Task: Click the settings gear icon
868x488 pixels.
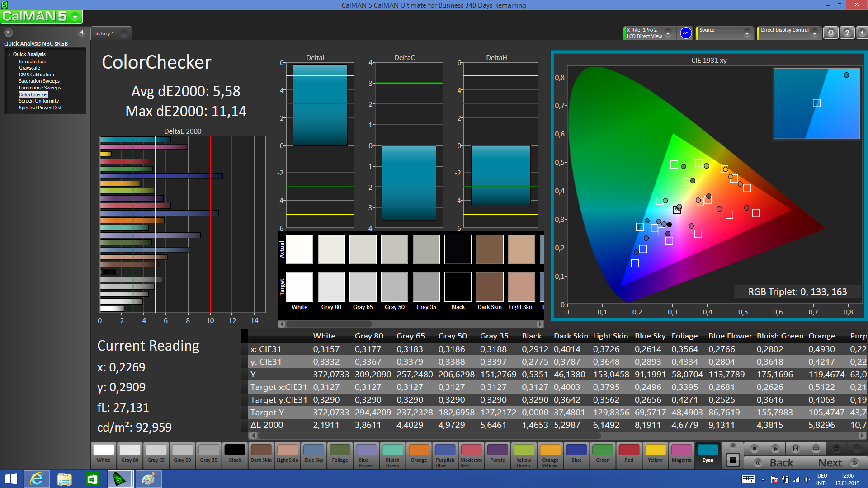Action: (x=830, y=33)
